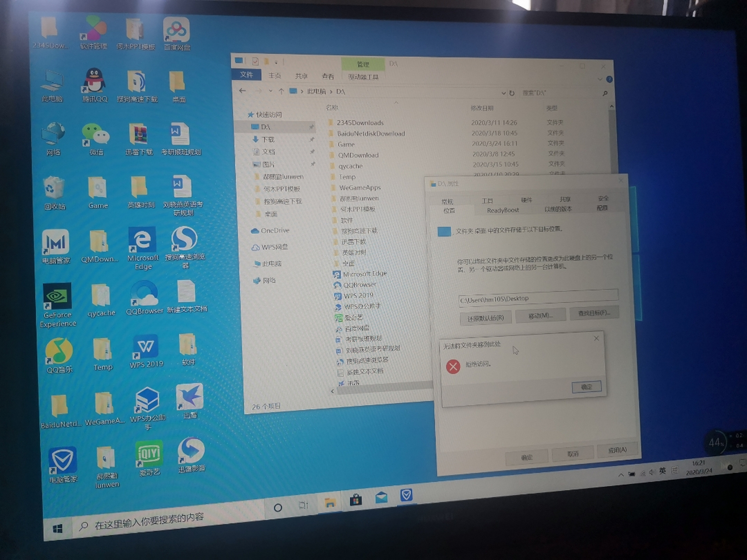Click the back arrow in Explorer
The image size is (747, 560).
coord(242,91)
